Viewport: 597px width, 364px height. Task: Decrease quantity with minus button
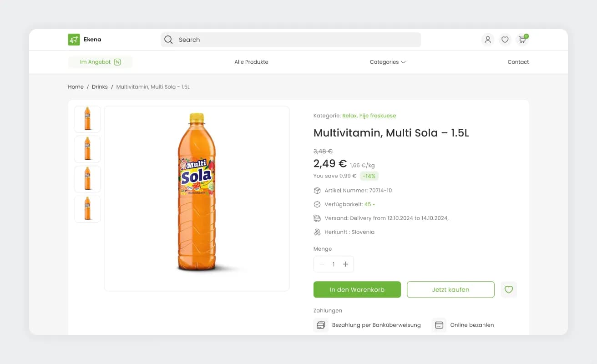point(322,264)
